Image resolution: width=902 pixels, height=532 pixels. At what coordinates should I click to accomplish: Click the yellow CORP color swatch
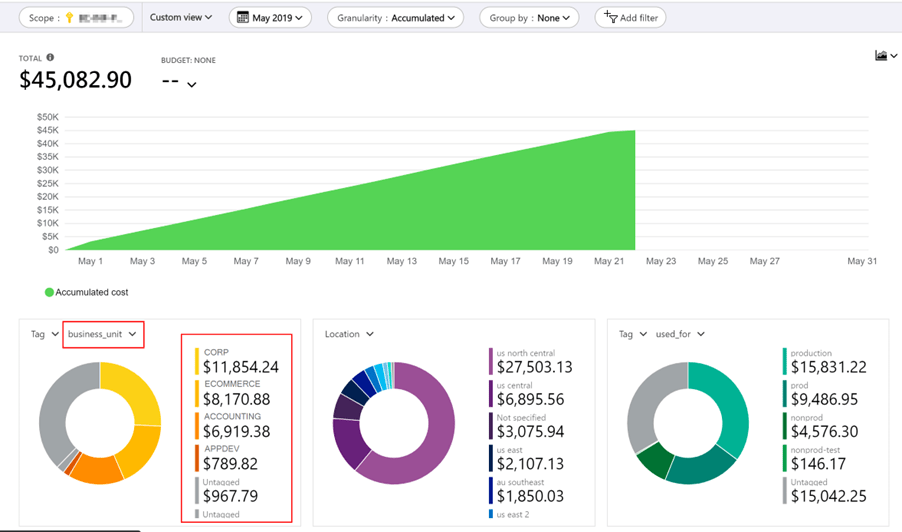pyautogui.click(x=198, y=361)
